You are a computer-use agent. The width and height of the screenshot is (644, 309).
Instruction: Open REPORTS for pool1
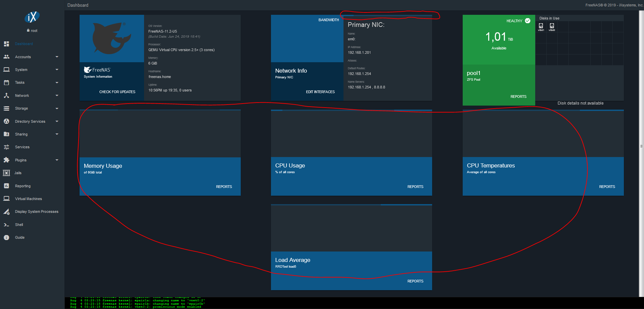pos(518,96)
